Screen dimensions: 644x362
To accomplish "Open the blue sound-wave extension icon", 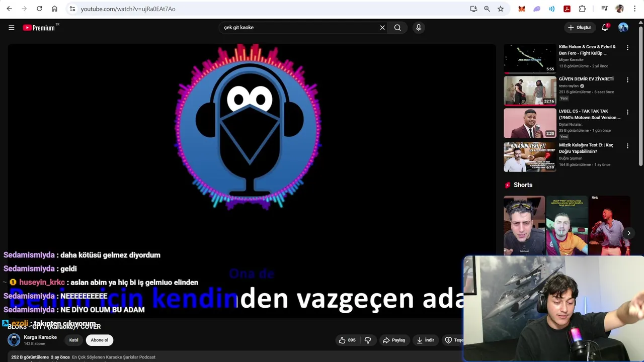I will click(x=552, y=9).
